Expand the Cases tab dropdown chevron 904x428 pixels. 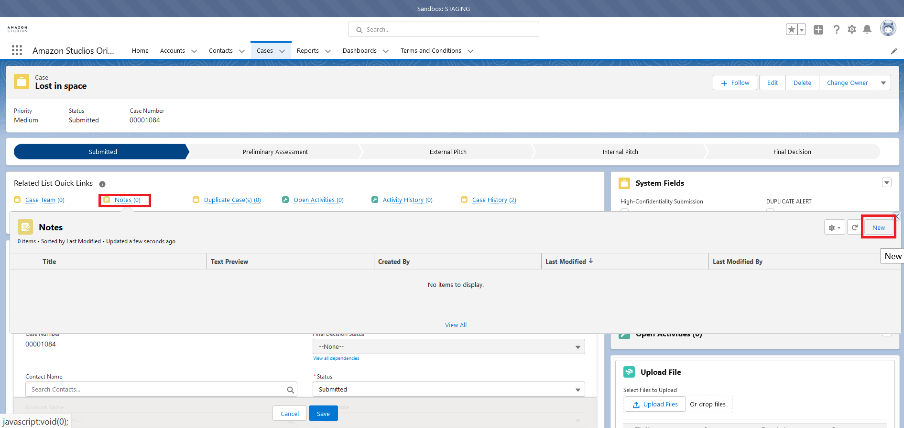coord(282,51)
